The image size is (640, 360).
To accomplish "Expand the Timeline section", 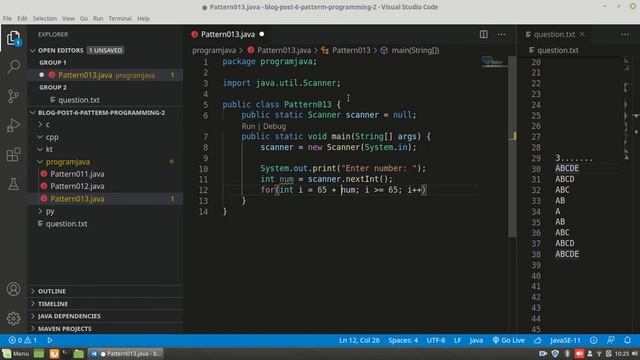I will point(105,304).
